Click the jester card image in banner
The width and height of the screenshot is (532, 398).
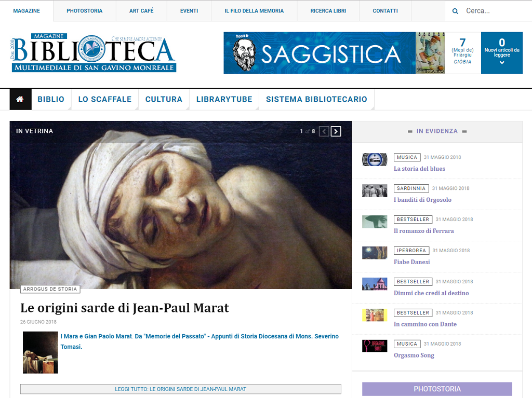[x=430, y=53]
